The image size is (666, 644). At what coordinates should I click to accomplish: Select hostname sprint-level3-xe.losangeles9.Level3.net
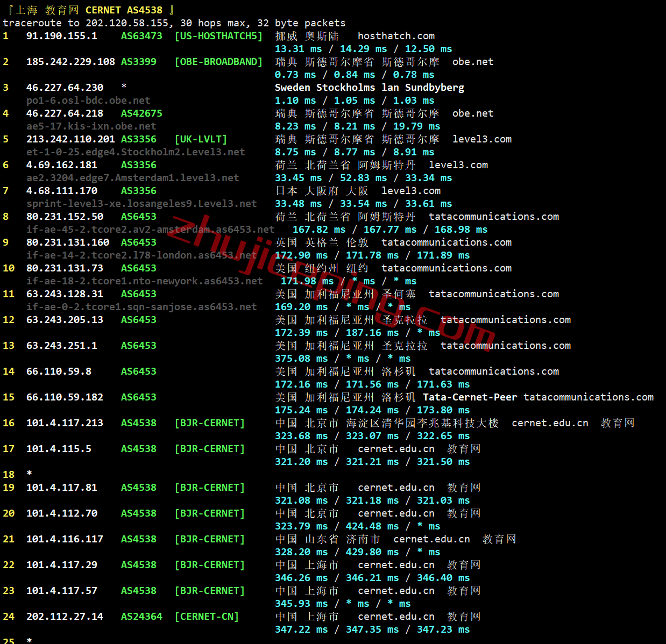point(141,204)
